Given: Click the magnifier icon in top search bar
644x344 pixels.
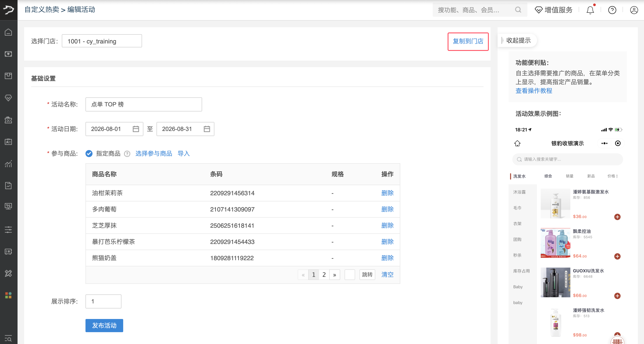Looking at the screenshot, I should pos(518,10).
